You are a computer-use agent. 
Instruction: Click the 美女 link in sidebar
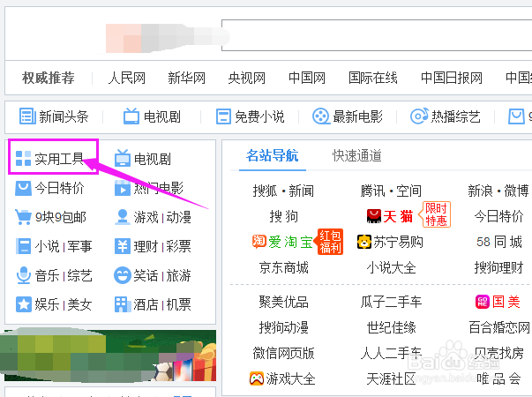pos(79,304)
